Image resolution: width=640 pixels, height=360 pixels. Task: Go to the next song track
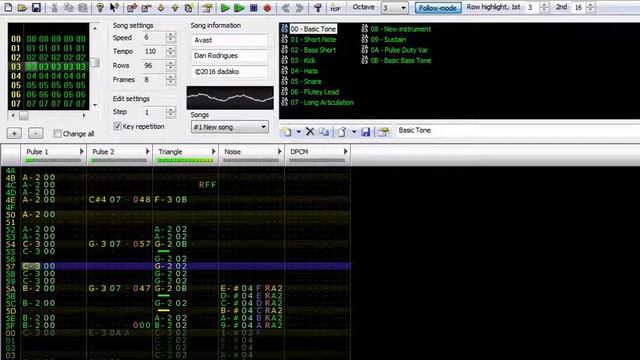(x=300, y=7)
